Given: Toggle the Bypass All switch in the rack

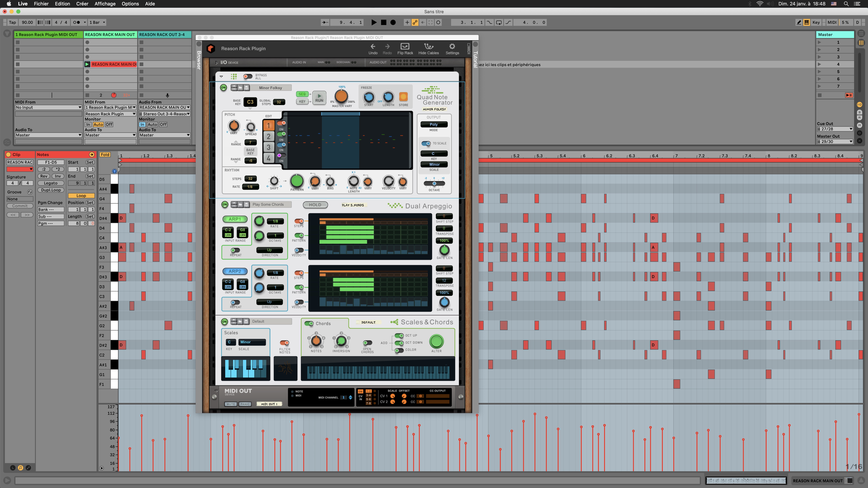Looking at the screenshot, I should pyautogui.click(x=248, y=77).
